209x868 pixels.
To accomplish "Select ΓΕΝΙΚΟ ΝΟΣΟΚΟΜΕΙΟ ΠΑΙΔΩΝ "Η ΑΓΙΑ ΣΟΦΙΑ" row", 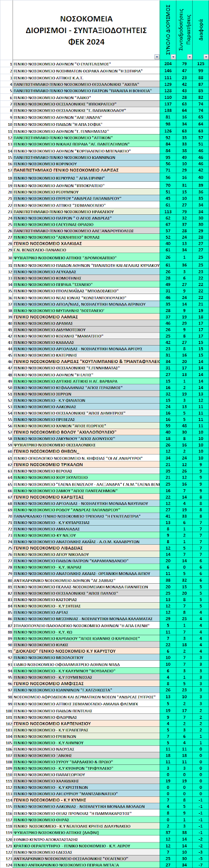I will tap(104, 124).
